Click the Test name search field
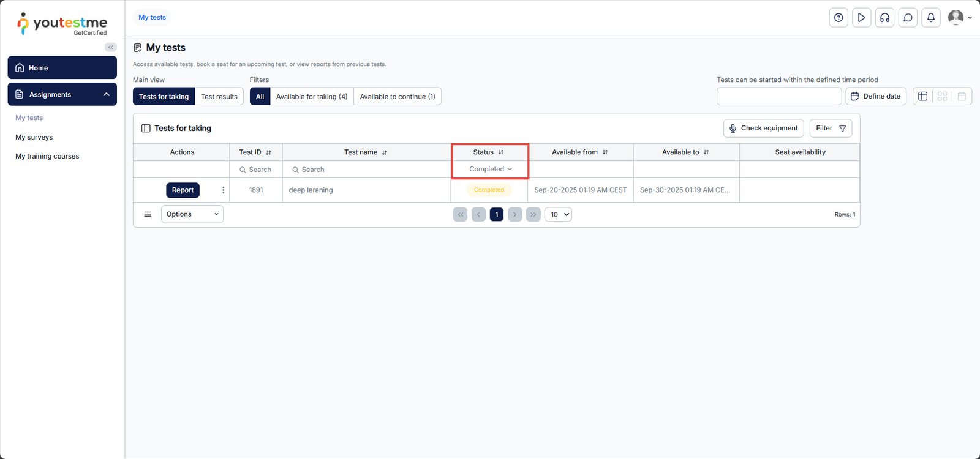Viewport: 980px width, 459px height. click(x=367, y=170)
